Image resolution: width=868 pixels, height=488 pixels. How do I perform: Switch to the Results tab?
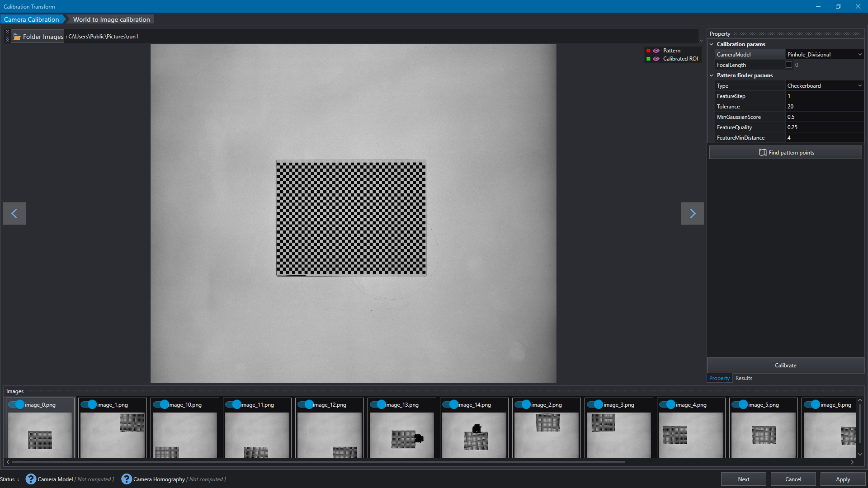coord(744,378)
